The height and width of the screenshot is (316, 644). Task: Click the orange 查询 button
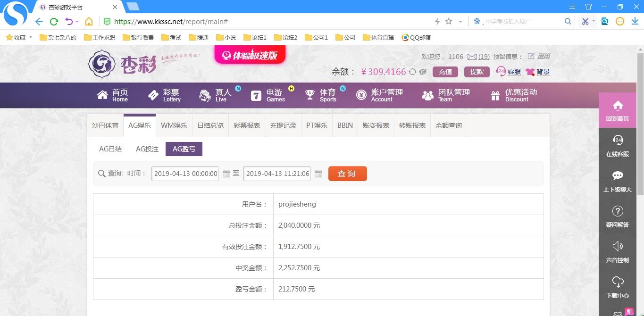[x=347, y=174]
